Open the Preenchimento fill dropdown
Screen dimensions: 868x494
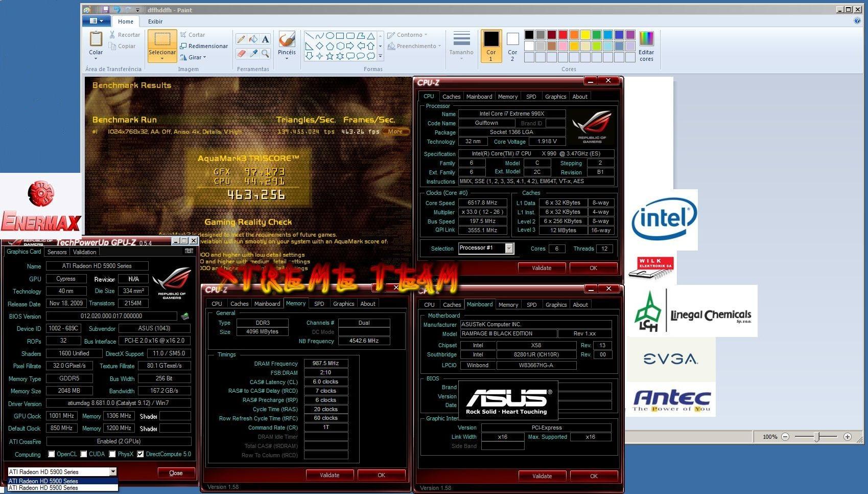point(414,46)
